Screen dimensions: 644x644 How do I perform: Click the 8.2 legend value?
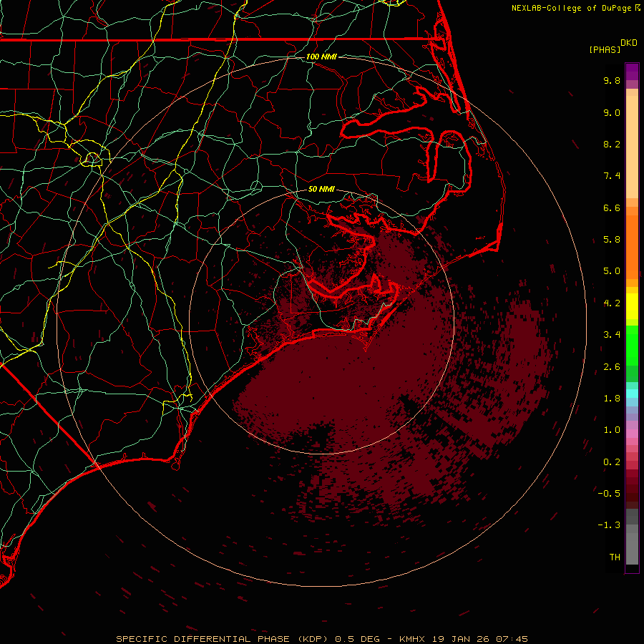tap(612, 144)
